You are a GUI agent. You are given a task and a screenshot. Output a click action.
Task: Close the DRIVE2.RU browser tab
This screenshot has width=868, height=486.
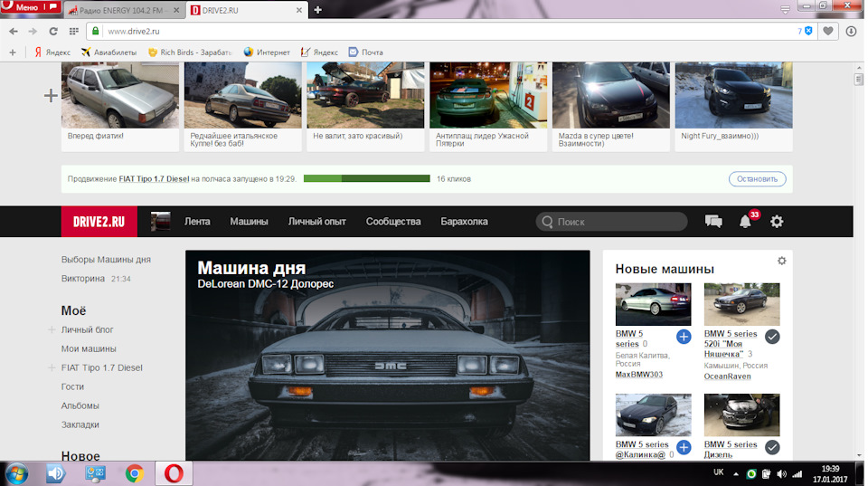pos(299,10)
